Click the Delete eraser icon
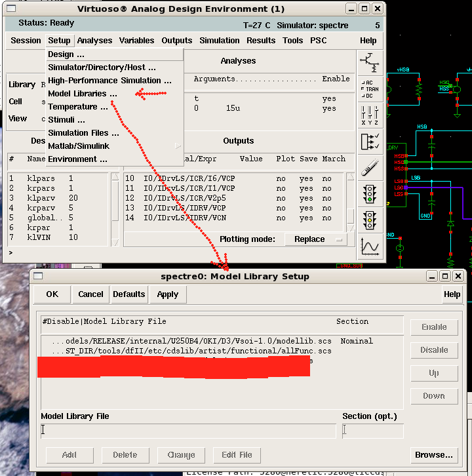The height and width of the screenshot is (476, 472). (x=370, y=168)
